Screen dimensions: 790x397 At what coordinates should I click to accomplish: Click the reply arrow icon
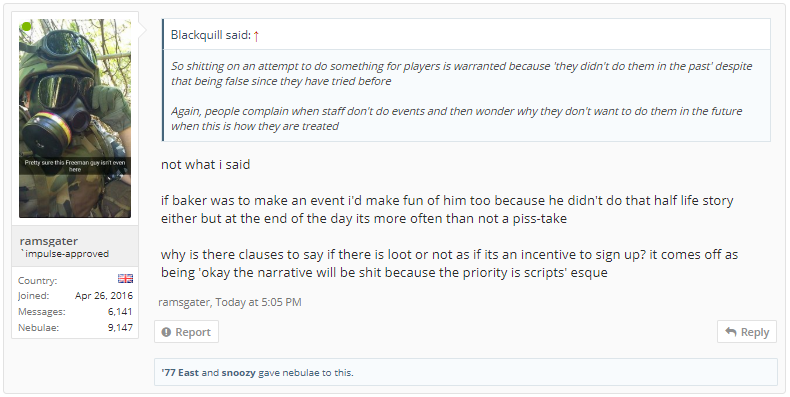731,332
